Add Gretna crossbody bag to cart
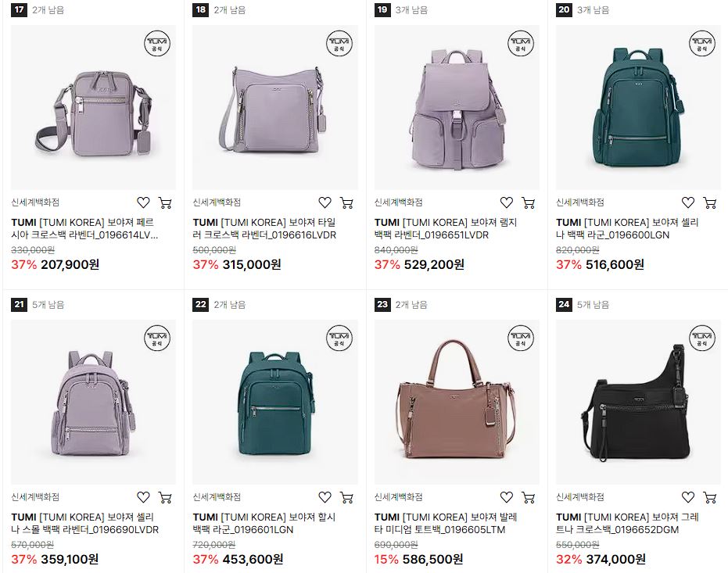The width and height of the screenshot is (728, 573). [709, 497]
